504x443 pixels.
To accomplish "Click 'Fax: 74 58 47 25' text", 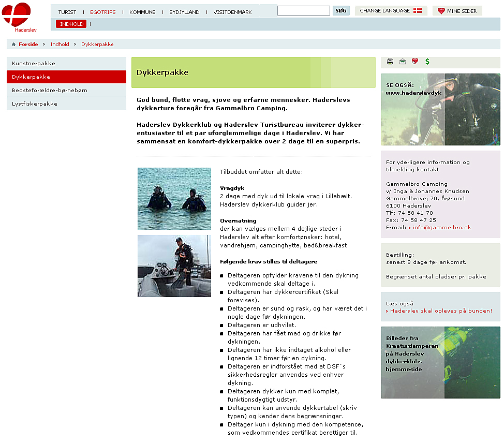I will pos(411,220).
